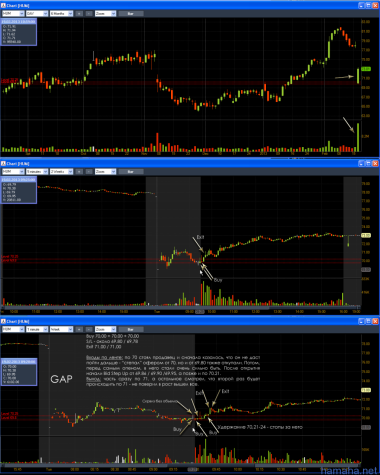
Task: Open the 5 minutes interval dropdown
Action: click(37, 171)
